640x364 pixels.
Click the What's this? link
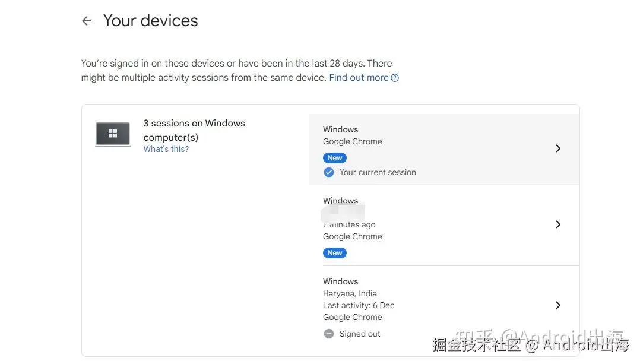[166, 149]
